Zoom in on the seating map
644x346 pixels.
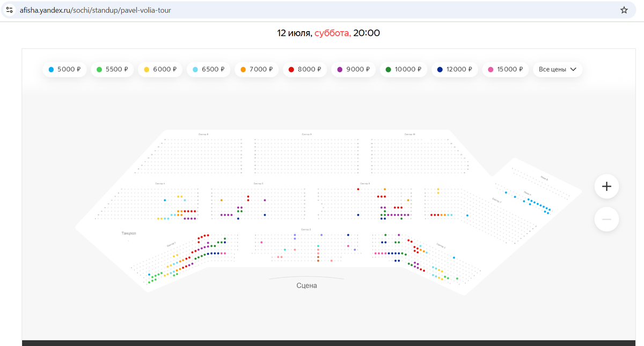pyautogui.click(x=606, y=186)
